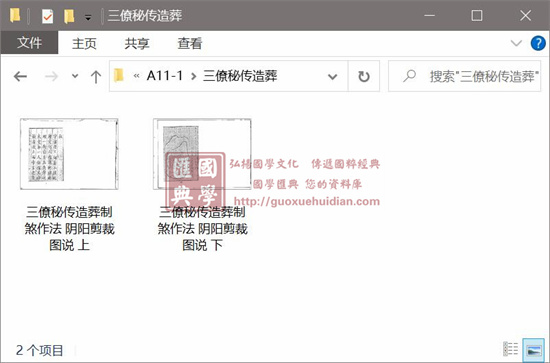Image resolution: width=550 pixels, height=363 pixels.
Task: Switch to large thumbnails view
Action: (533, 350)
